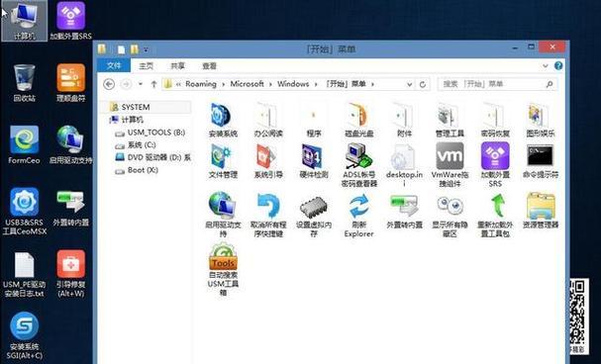Open the recent locations dropdown
The width and height of the screenshot is (601, 364).
[141, 84]
